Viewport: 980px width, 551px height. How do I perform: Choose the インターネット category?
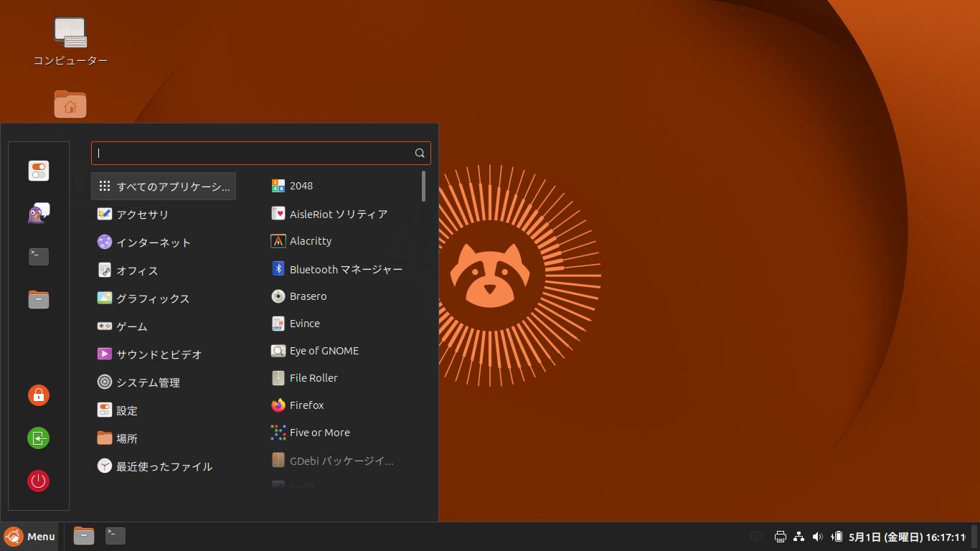point(164,242)
